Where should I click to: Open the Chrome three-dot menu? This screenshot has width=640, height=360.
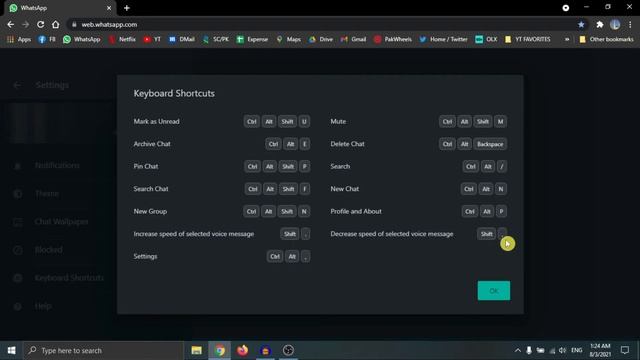click(x=630, y=24)
